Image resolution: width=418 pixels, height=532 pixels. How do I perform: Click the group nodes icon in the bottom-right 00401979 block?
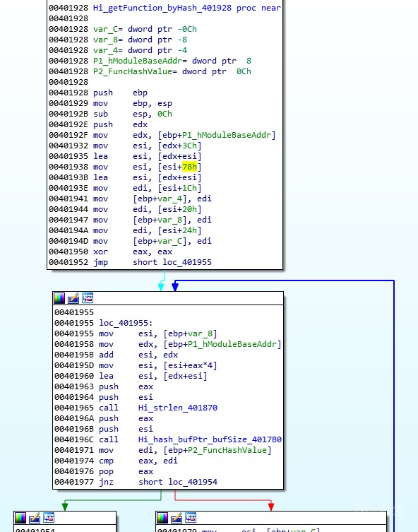point(191,518)
